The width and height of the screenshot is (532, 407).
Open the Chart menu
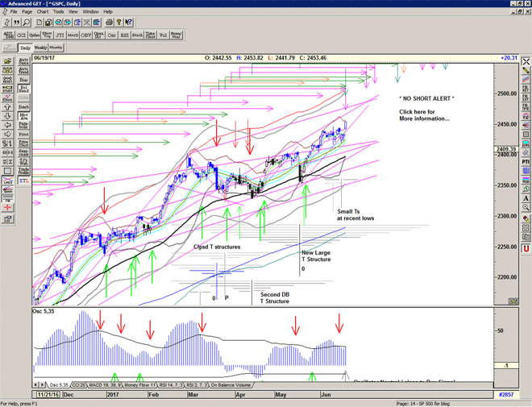point(43,12)
